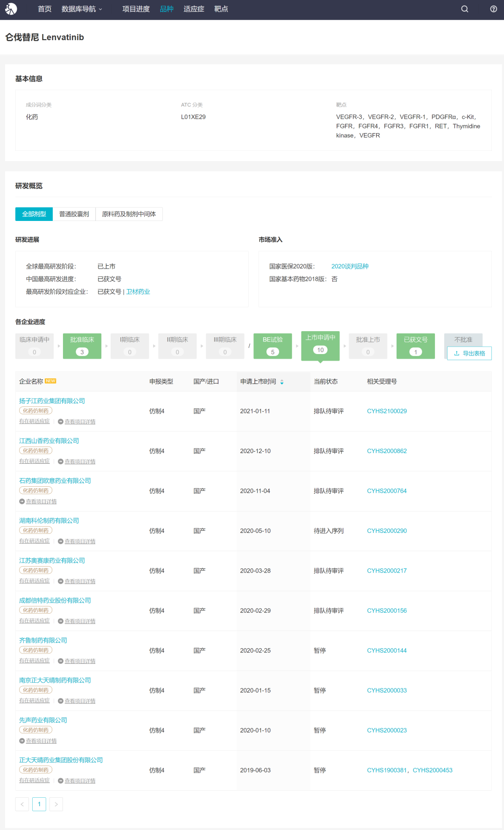
Task: Click the site logo icon
Action: click(11, 9)
